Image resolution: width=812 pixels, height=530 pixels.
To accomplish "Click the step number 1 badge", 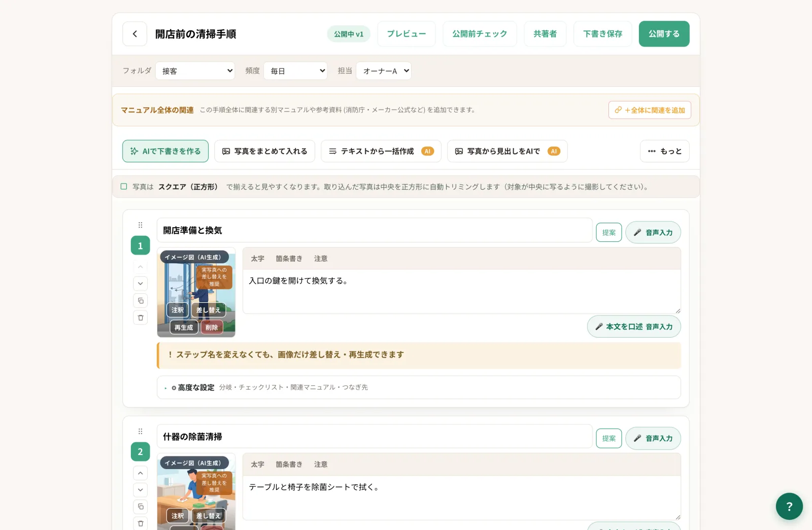I will pyautogui.click(x=141, y=245).
